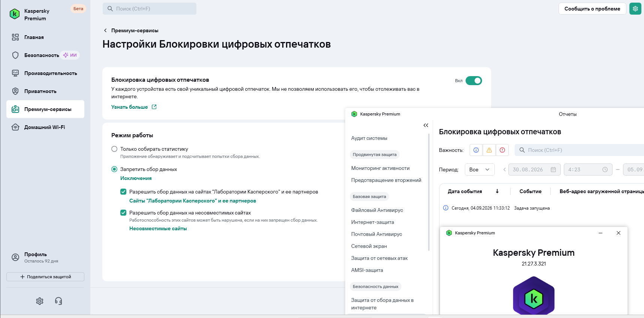Open the Период dropdown showing Все
This screenshot has height=318, width=644.
(x=480, y=169)
